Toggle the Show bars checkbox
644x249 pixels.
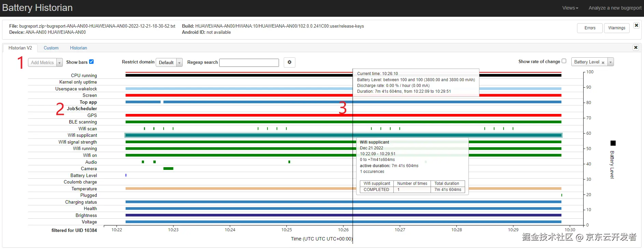91,62
